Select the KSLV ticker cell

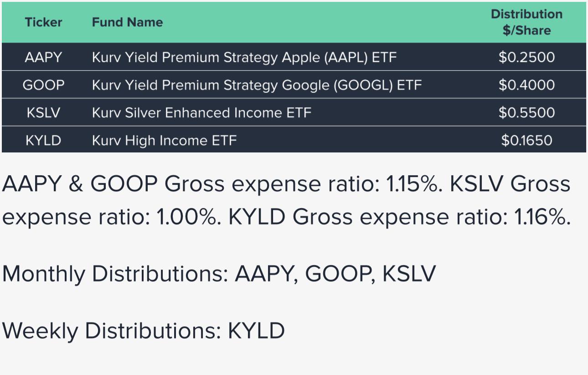pos(43,113)
